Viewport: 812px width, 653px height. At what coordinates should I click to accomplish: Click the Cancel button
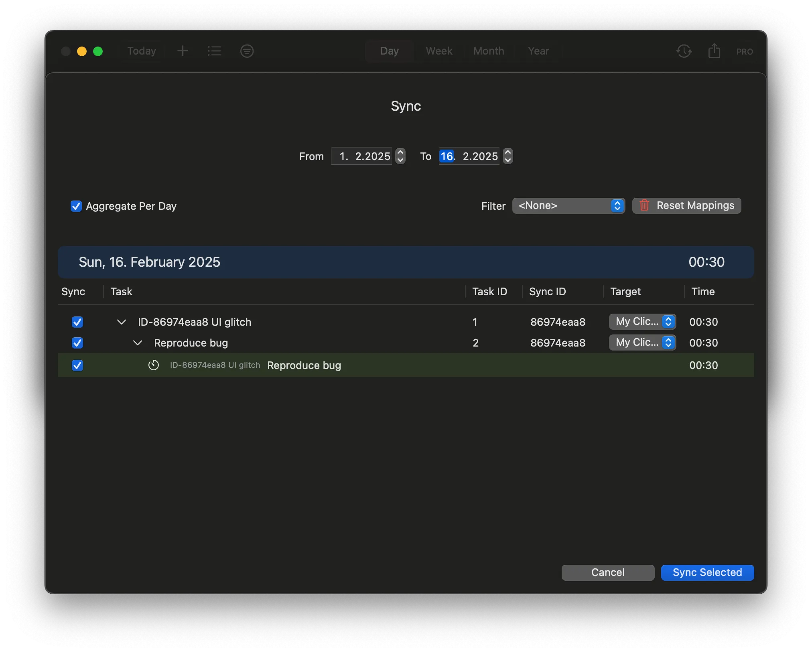click(x=608, y=572)
